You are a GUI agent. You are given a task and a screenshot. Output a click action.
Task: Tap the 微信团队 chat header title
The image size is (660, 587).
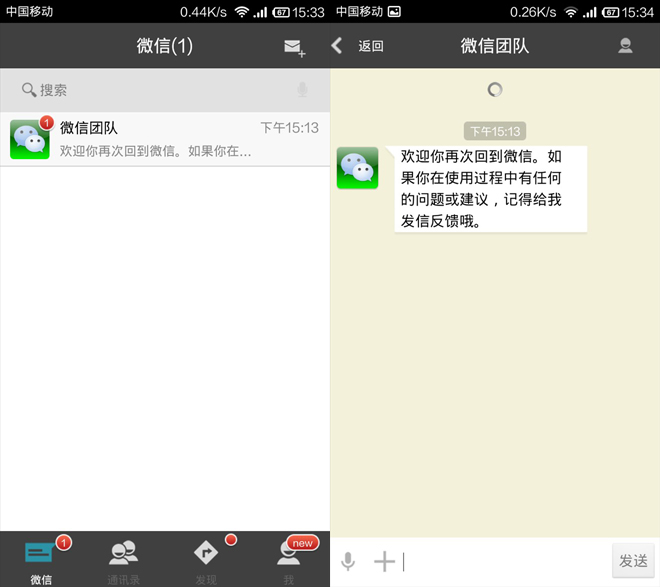[x=495, y=46]
